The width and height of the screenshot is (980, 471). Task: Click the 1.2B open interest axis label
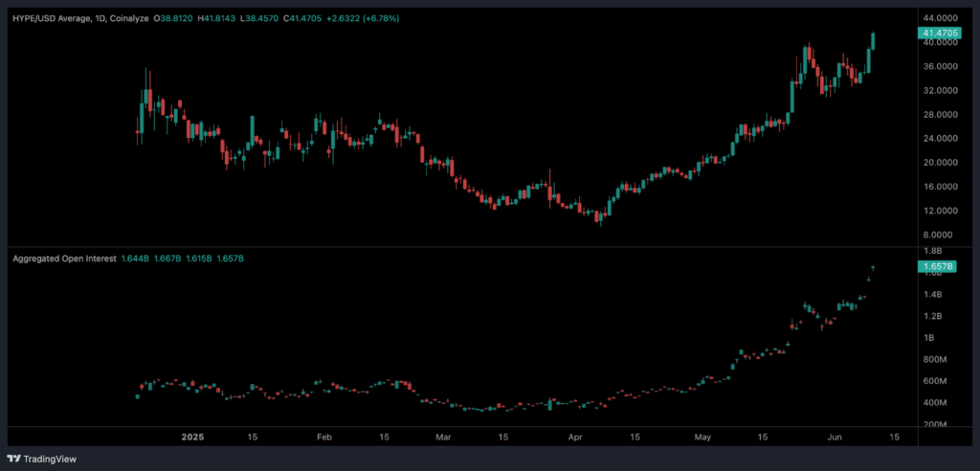[933, 316]
